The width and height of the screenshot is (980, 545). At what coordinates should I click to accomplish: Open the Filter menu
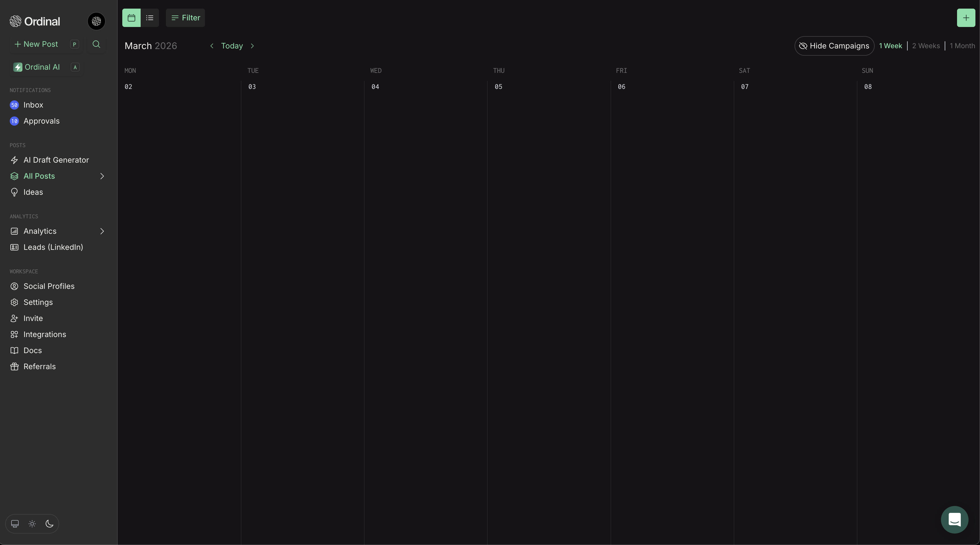pyautogui.click(x=185, y=18)
